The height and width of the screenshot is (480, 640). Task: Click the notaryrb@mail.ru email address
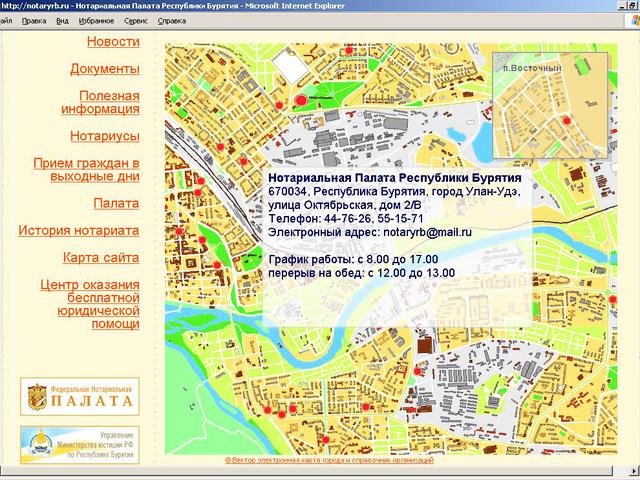click(427, 231)
